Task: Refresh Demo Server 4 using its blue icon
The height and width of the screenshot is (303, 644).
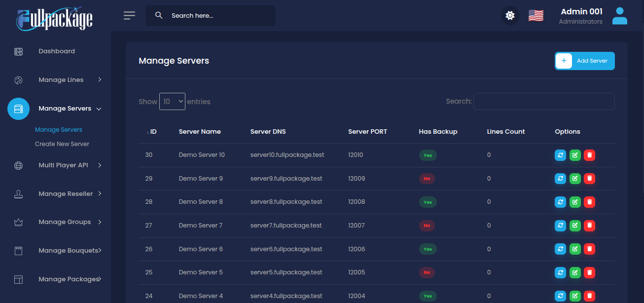Action: tap(560, 296)
